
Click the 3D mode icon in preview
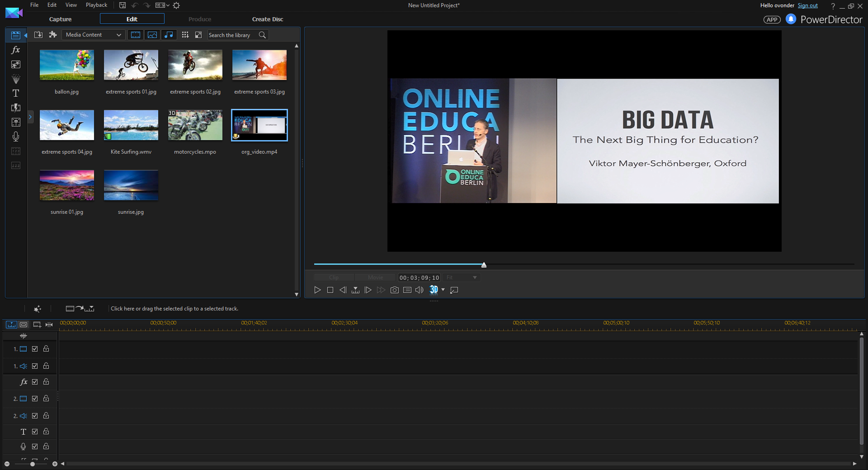[x=434, y=290]
